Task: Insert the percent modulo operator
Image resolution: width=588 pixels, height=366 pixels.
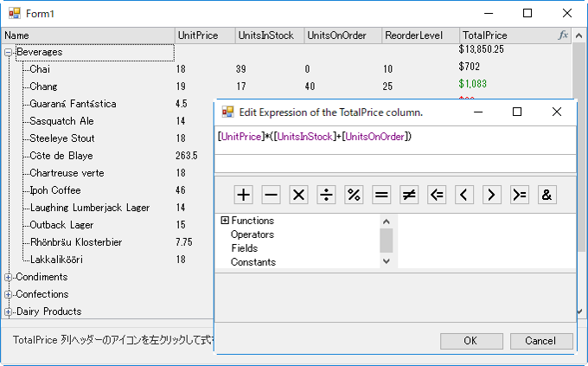Action: pyautogui.click(x=354, y=195)
